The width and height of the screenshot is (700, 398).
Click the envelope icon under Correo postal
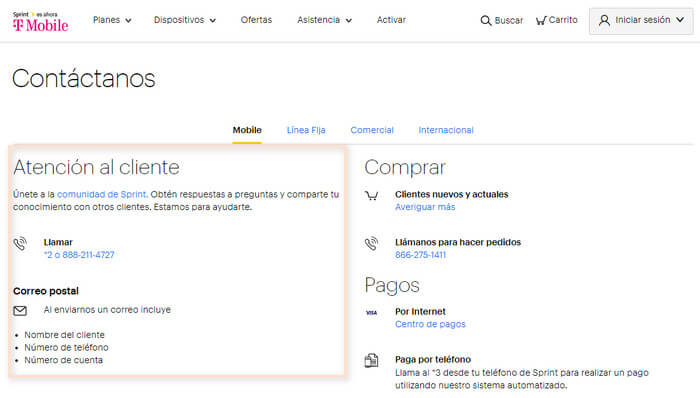click(20, 311)
